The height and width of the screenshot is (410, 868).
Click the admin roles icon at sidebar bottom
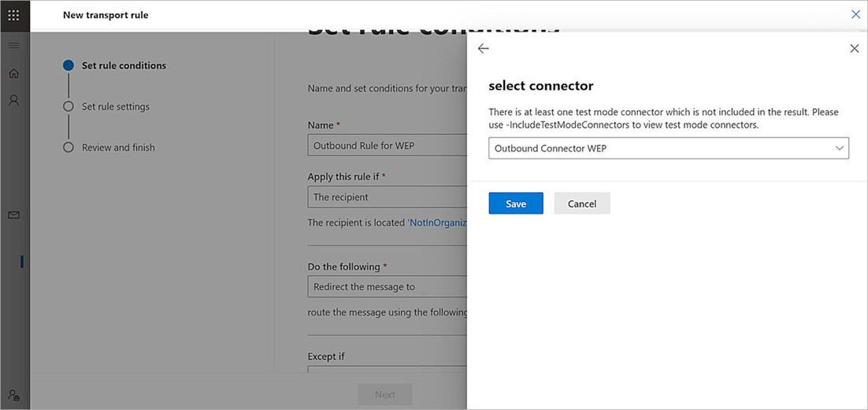point(13,395)
